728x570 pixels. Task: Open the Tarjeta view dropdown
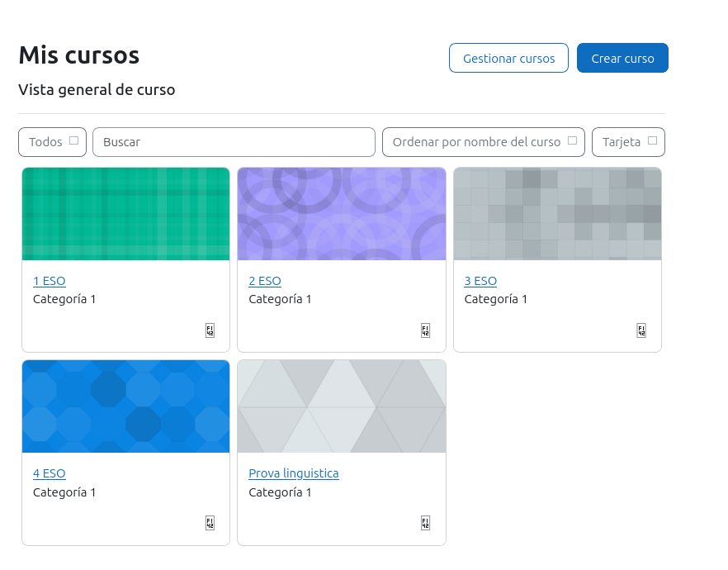point(628,142)
